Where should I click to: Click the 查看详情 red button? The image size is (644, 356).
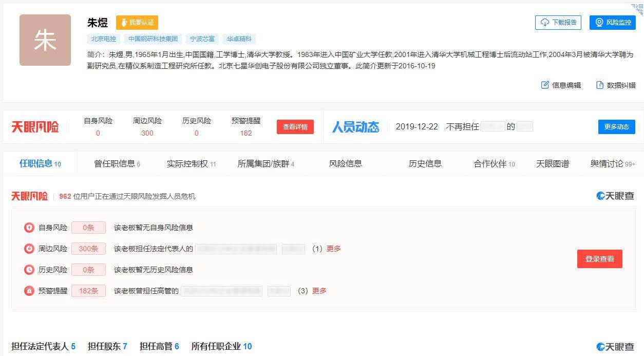click(295, 127)
